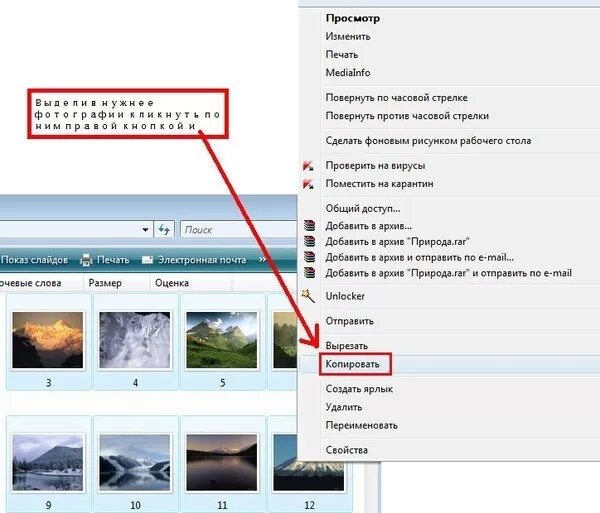Select Повернуть против часовой стрелки
This screenshot has height=513, width=600.
(x=407, y=116)
